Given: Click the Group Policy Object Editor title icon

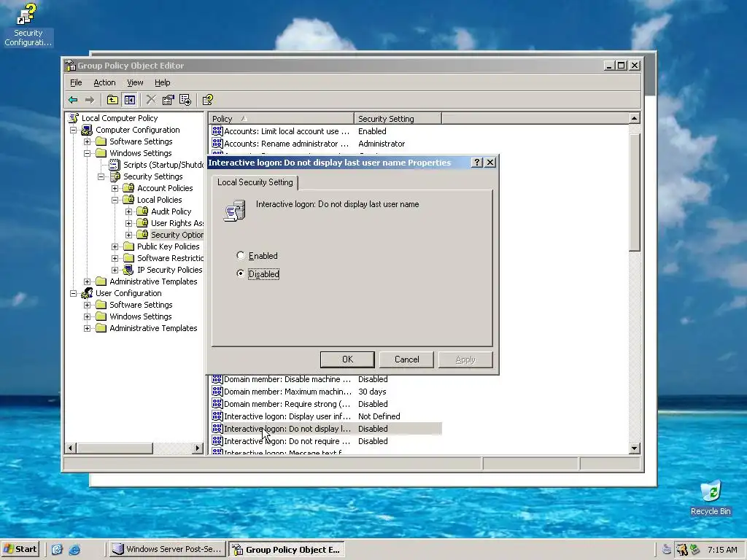Looking at the screenshot, I should tap(71, 66).
